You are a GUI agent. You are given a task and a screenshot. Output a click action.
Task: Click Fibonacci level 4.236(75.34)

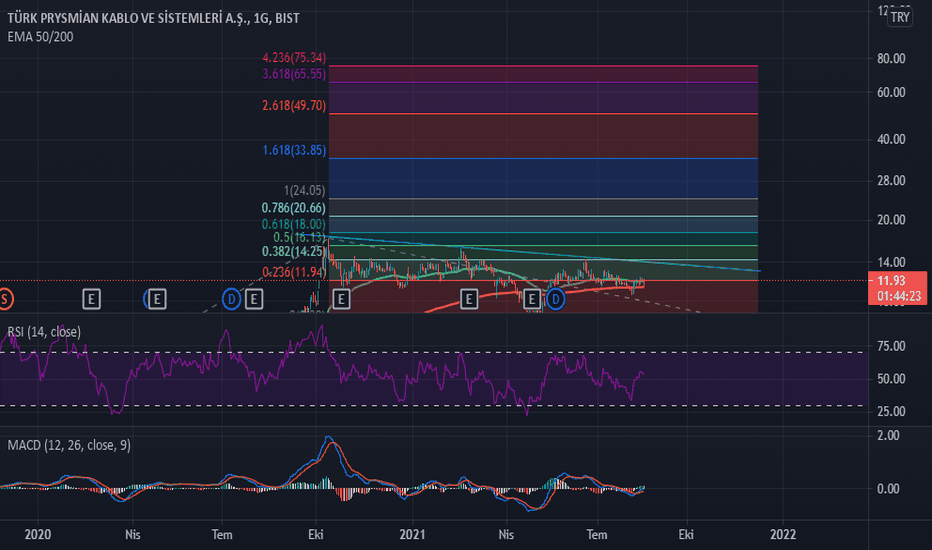294,58
